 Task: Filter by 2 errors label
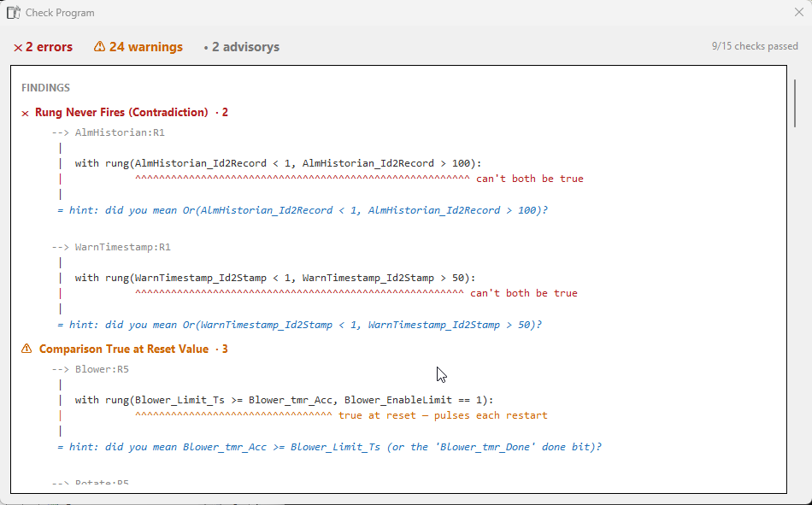[x=50, y=47]
